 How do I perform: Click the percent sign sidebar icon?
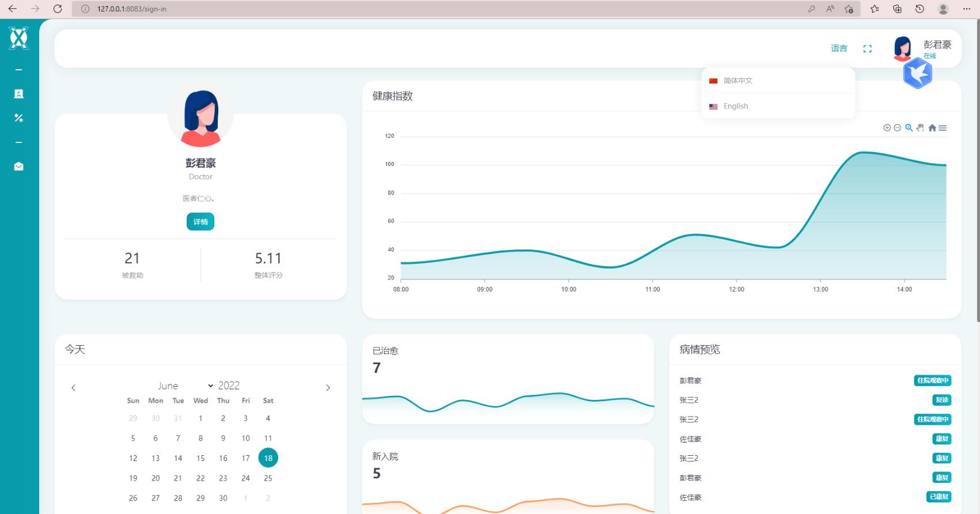pyautogui.click(x=18, y=118)
